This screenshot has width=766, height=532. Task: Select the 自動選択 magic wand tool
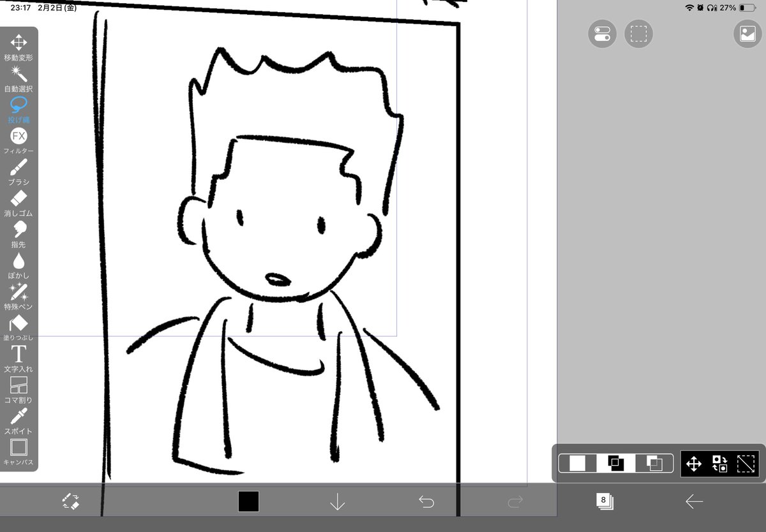tap(19, 78)
